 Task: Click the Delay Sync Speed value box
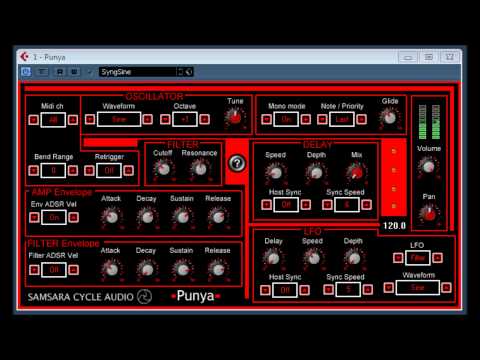[x=347, y=205]
